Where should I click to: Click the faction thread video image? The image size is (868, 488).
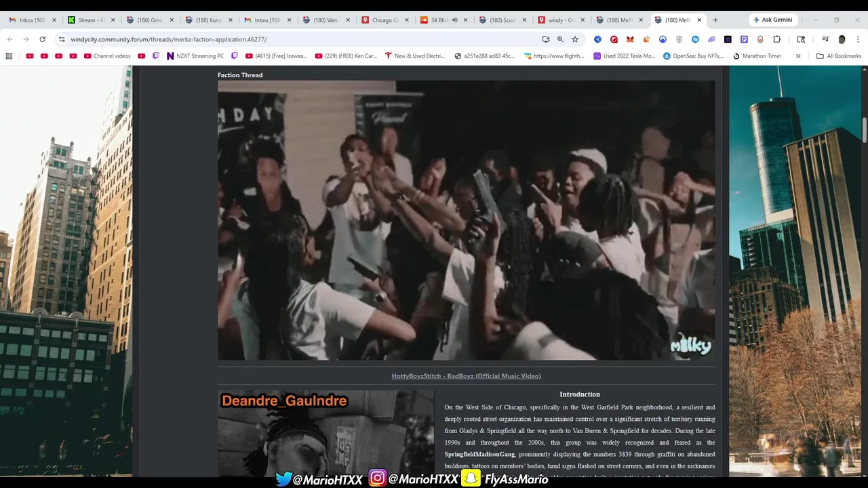pyautogui.click(x=466, y=220)
